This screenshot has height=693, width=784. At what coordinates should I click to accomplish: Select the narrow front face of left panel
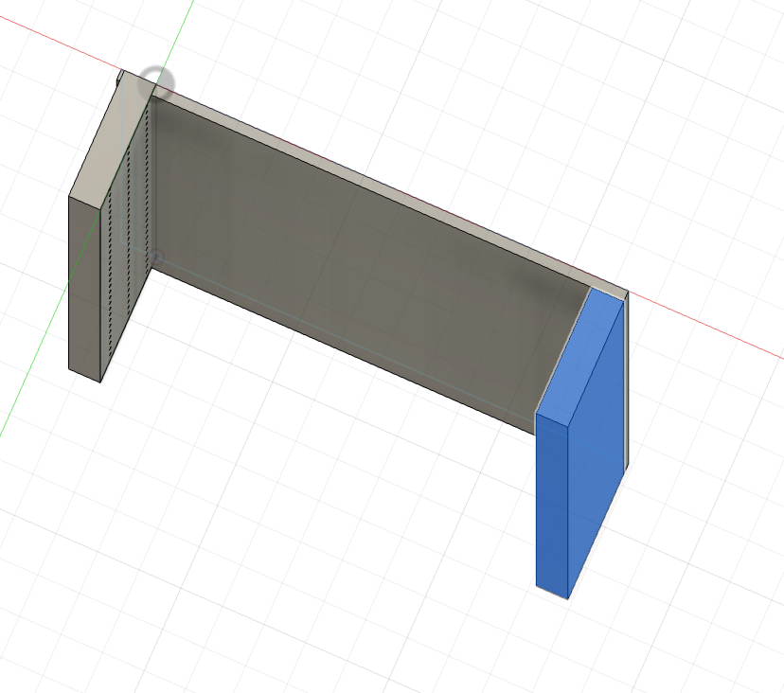click(84, 289)
